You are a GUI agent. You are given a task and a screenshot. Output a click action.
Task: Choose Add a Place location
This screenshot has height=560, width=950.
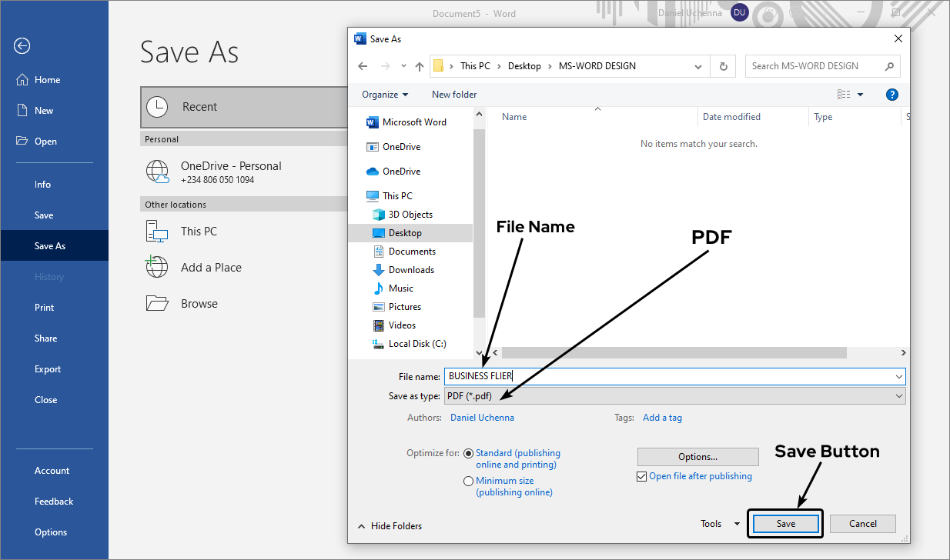(211, 268)
